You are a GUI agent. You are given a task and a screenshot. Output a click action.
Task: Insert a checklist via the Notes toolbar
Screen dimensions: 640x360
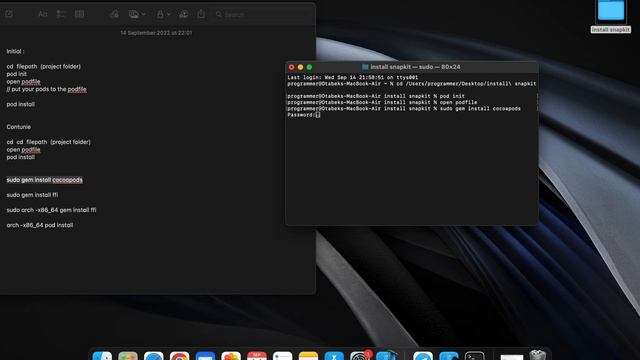(x=61, y=14)
